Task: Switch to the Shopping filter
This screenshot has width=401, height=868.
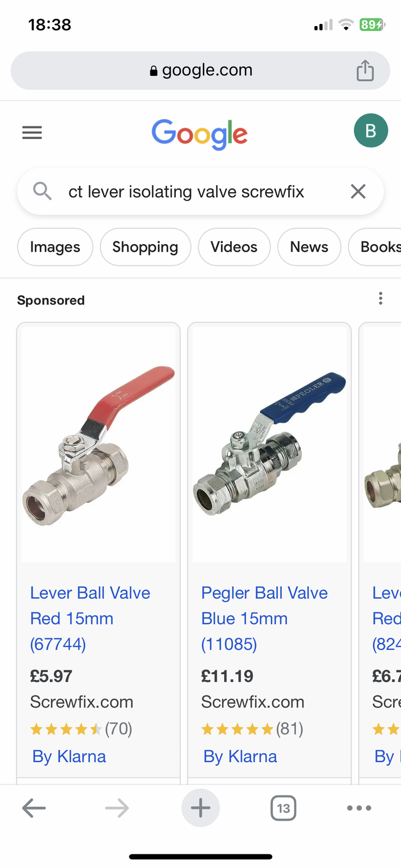Action: tap(145, 247)
